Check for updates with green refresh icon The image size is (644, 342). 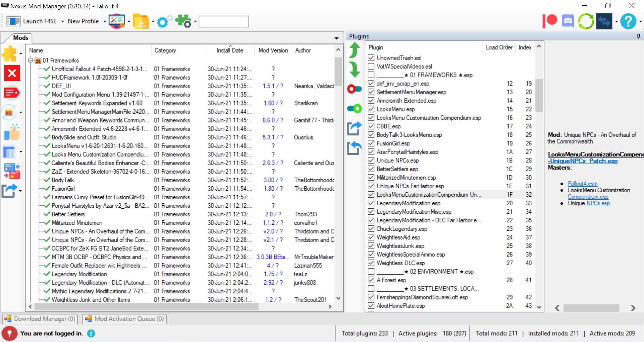(586, 21)
